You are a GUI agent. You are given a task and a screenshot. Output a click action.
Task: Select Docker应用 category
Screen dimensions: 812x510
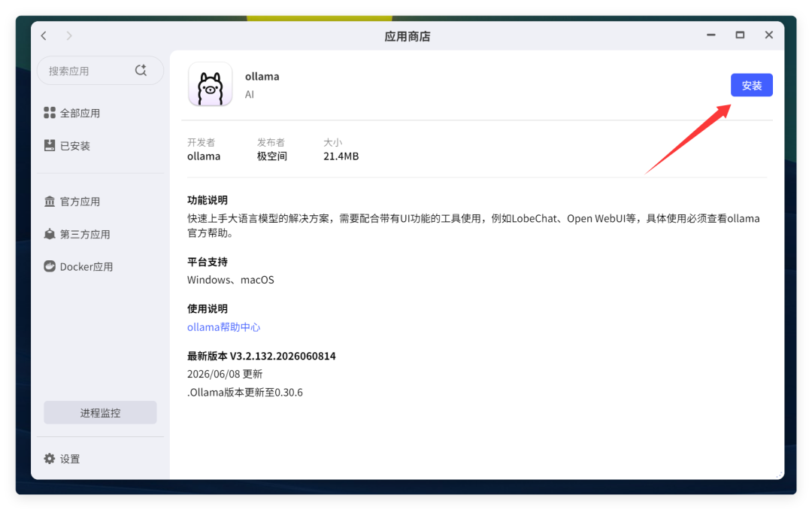click(x=86, y=267)
